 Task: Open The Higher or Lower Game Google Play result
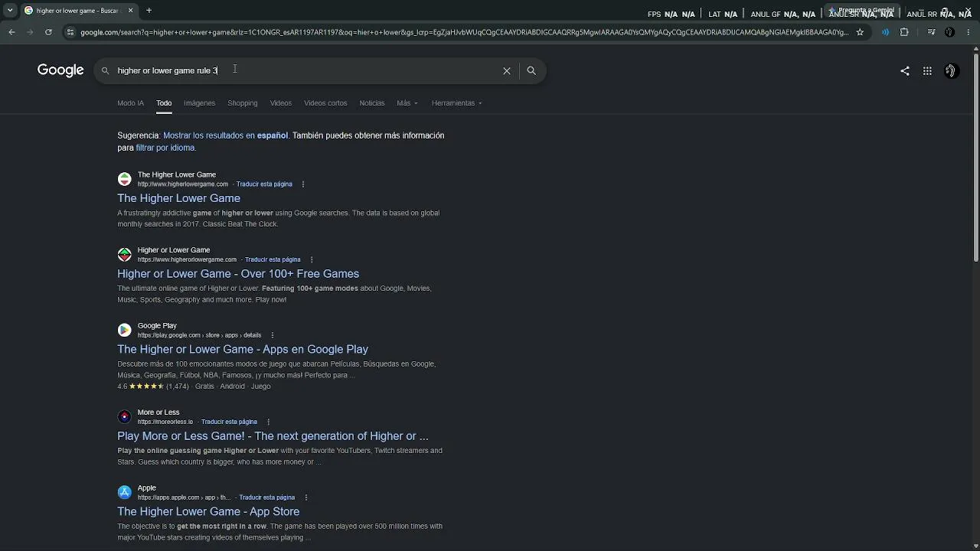tap(243, 349)
